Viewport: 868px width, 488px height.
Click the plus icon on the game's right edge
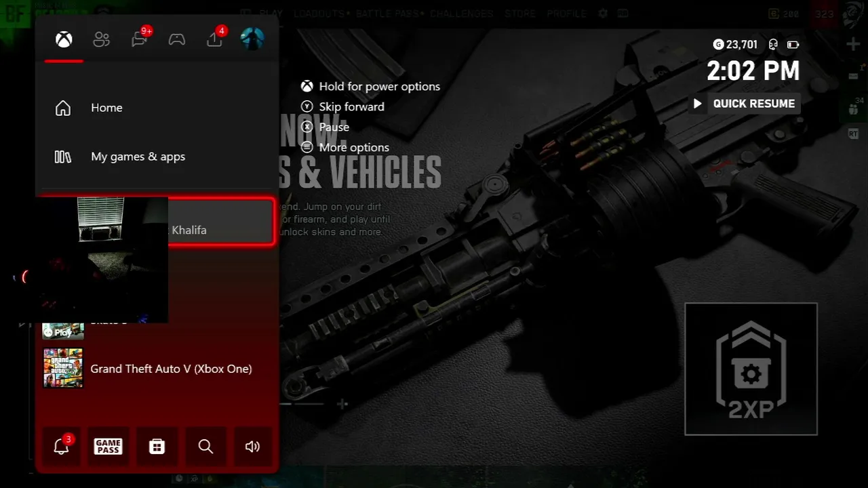[x=854, y=45]
